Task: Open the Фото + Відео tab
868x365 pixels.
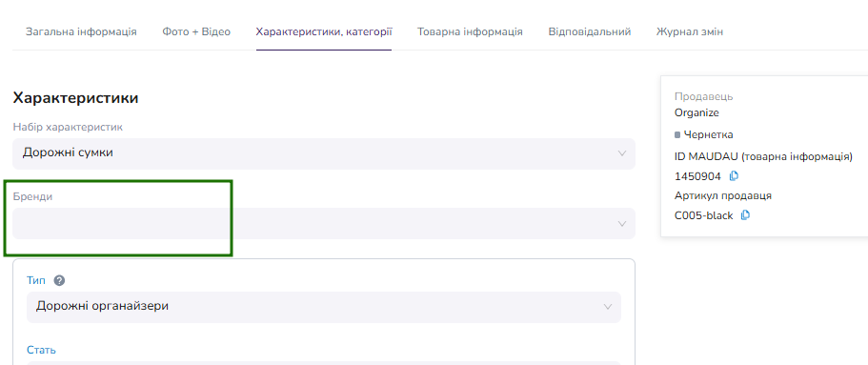Action: [196, 31]
